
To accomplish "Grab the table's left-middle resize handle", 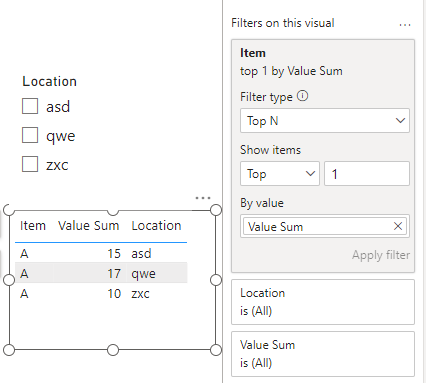I will [9, 280].
